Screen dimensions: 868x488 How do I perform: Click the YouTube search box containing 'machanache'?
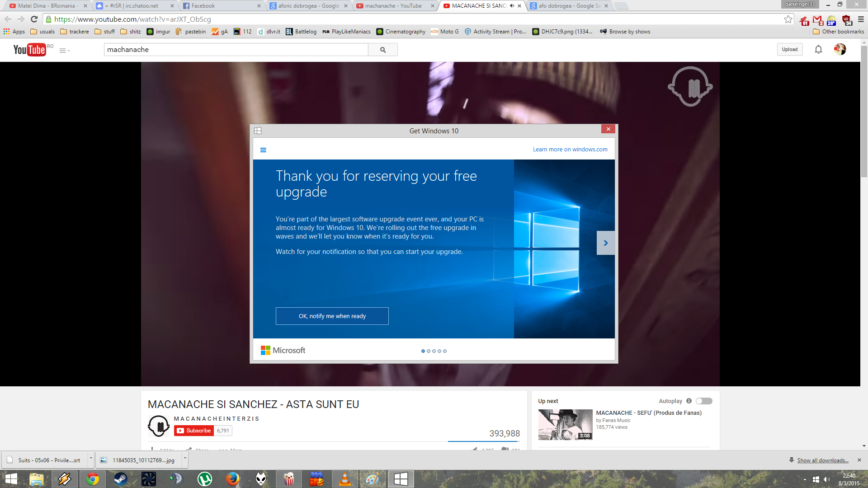pos(236,50)
